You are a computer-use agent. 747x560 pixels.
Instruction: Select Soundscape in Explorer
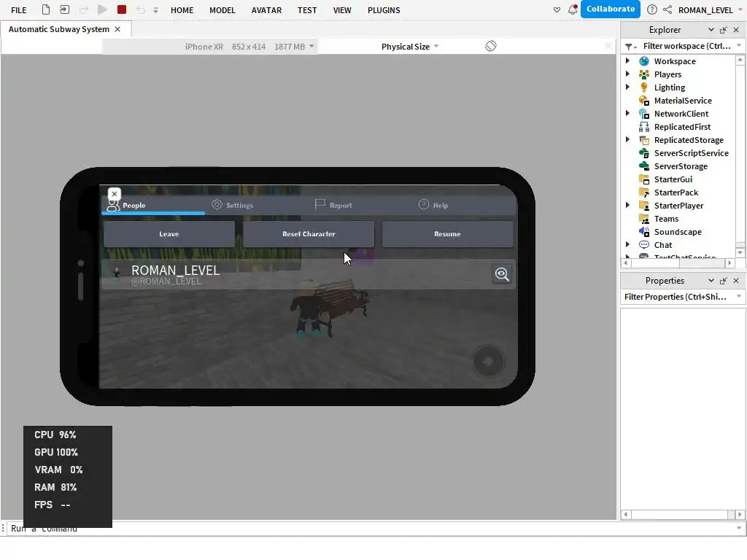(678, 232)
